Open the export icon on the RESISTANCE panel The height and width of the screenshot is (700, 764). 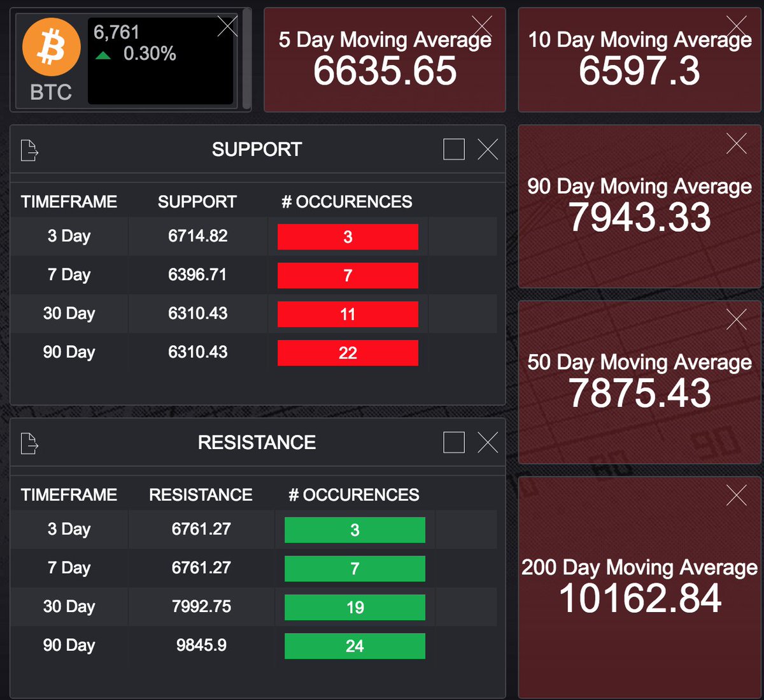click(28, 443)
